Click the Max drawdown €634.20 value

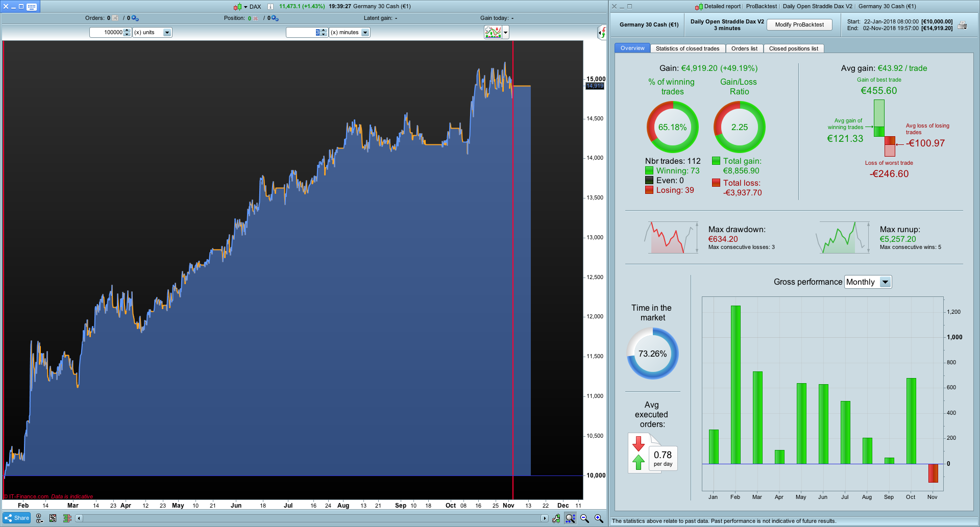[x=723, y=239]
